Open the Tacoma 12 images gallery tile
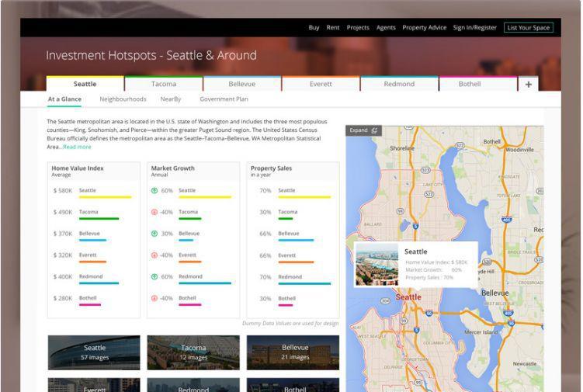 click(193, 352)
